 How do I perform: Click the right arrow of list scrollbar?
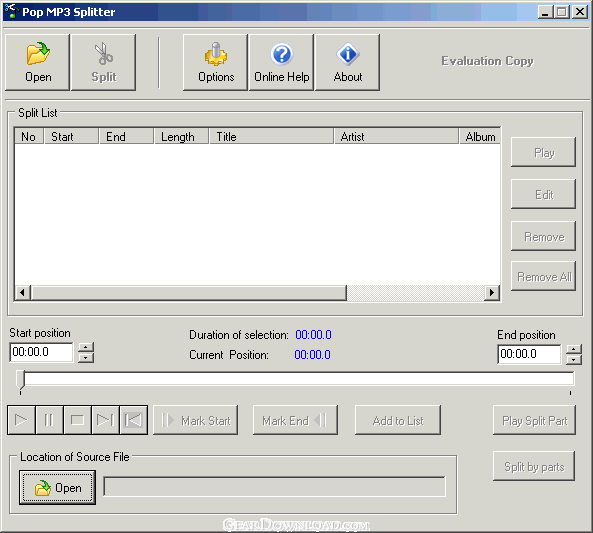point(492,292)
